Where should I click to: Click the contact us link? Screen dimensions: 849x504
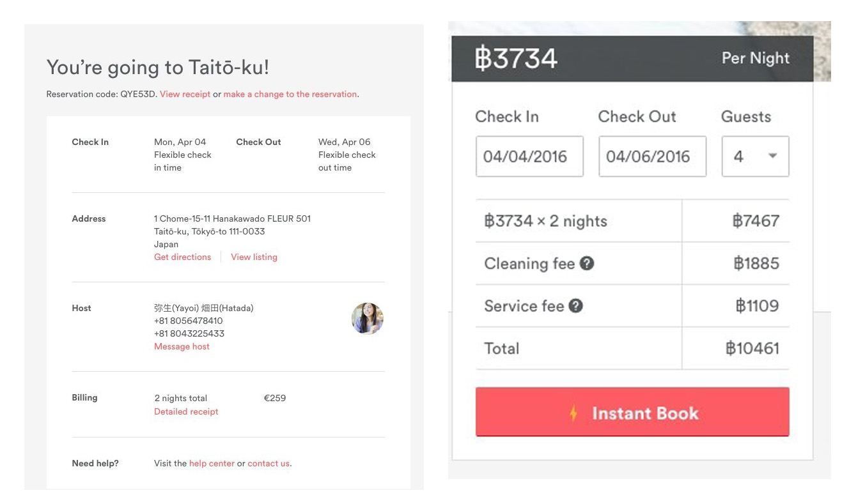point(269,463)
